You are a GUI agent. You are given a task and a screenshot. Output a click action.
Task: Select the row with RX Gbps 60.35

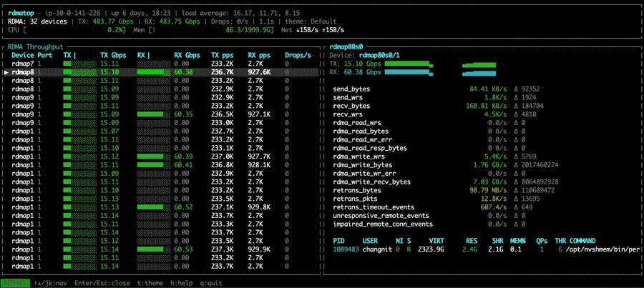[160, 114]
